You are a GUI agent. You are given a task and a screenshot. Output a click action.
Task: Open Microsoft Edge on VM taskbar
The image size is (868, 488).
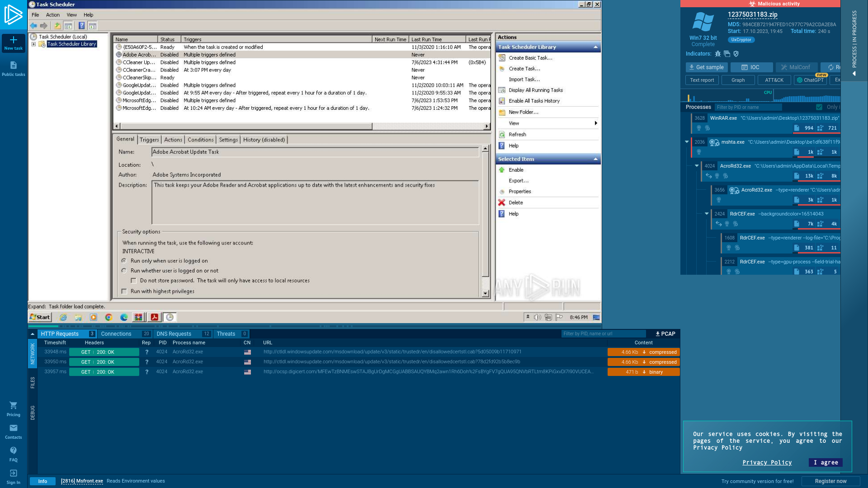point(124,317)
